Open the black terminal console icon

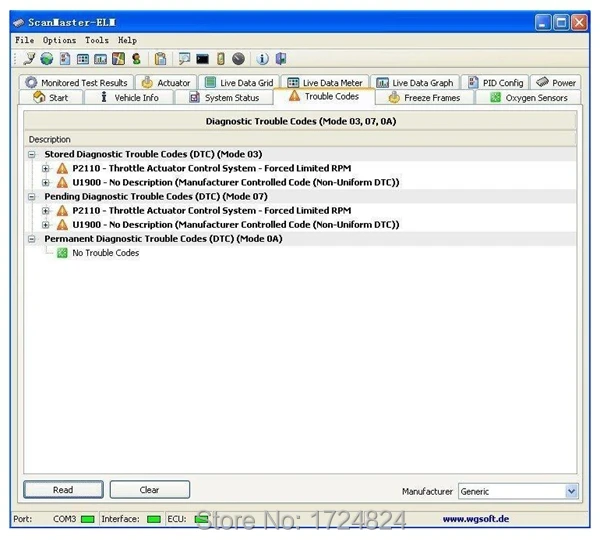click(x=202, y=59)
